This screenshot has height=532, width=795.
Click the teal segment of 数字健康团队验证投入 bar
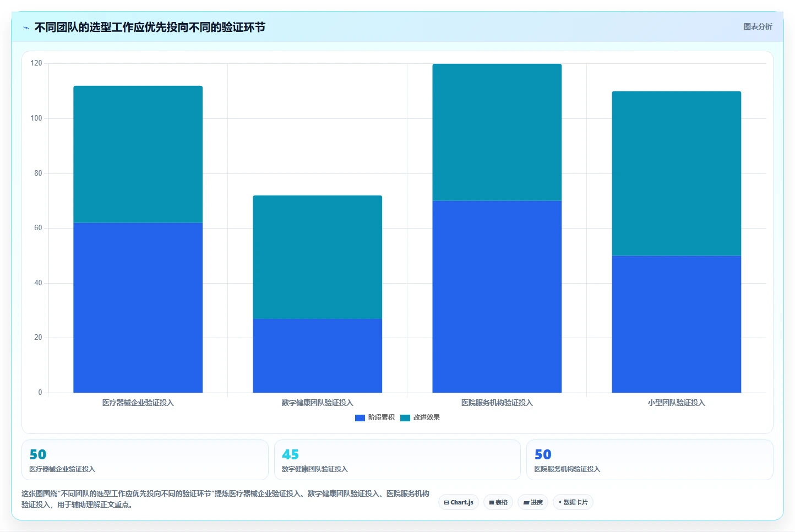318,257
